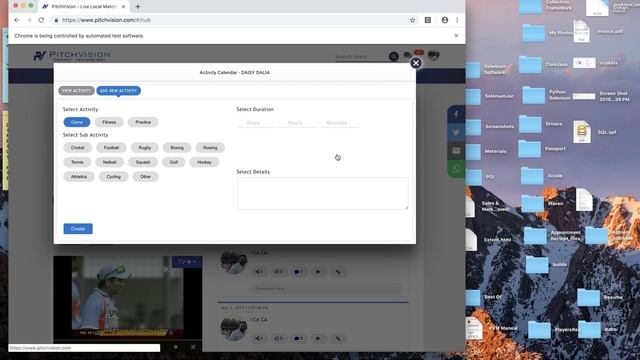Pick the Netball sub activity
Screen dimensions: 640x360
point(109,162)
